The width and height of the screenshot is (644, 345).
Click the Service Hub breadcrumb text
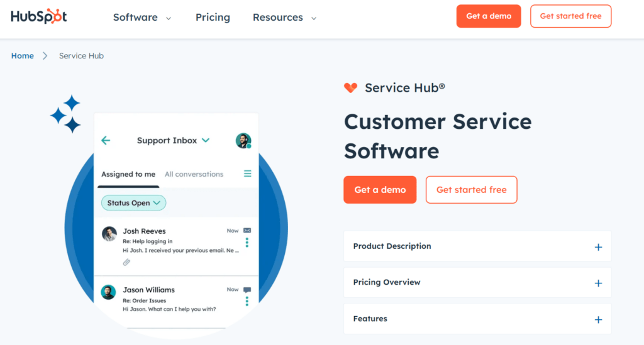81,56
